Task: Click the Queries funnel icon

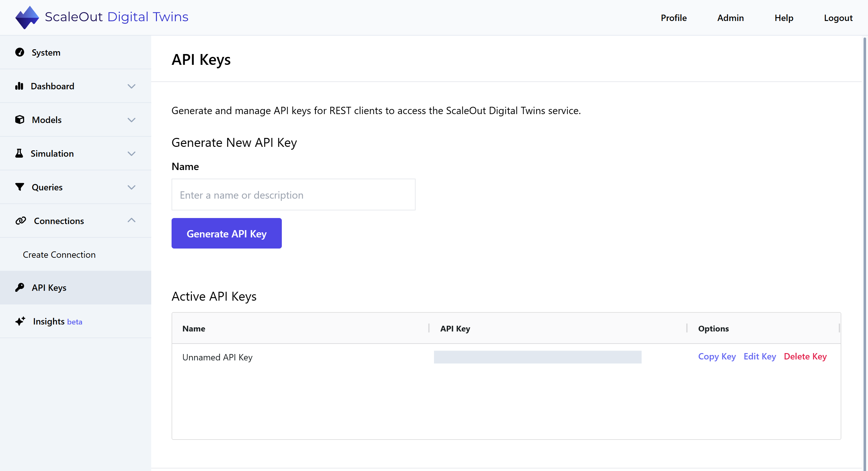Action: [x=20, y=187]
